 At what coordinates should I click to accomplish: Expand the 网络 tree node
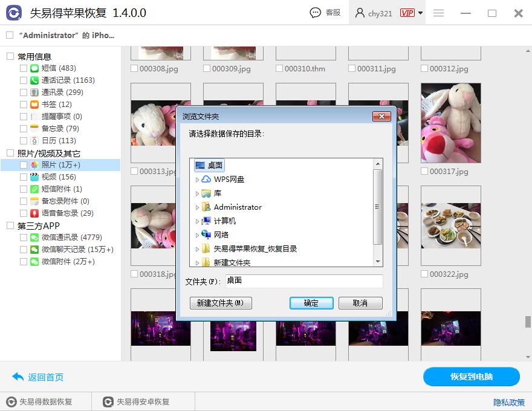point(197,235)
